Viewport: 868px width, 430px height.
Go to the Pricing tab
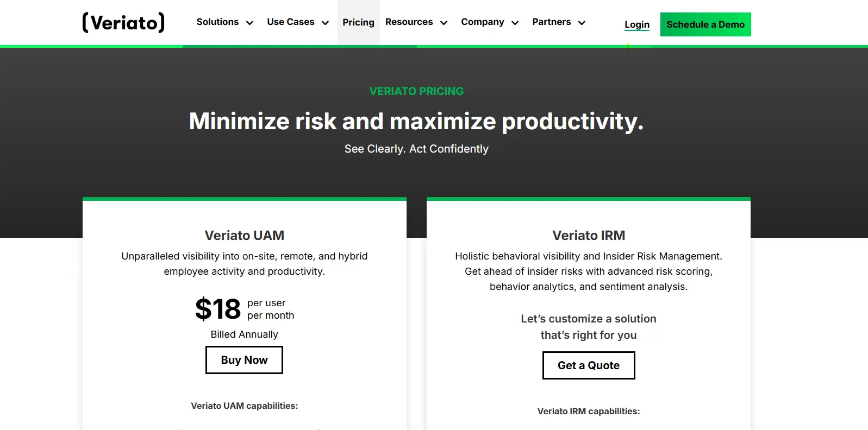click(358, 22)
